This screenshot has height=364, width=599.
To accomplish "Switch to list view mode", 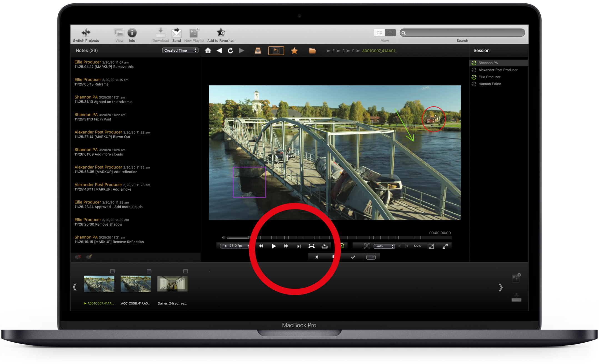I will [x=390, y=33].
